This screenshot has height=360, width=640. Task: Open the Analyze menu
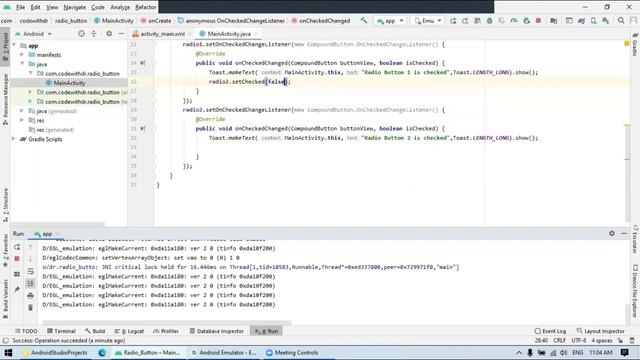120,7
